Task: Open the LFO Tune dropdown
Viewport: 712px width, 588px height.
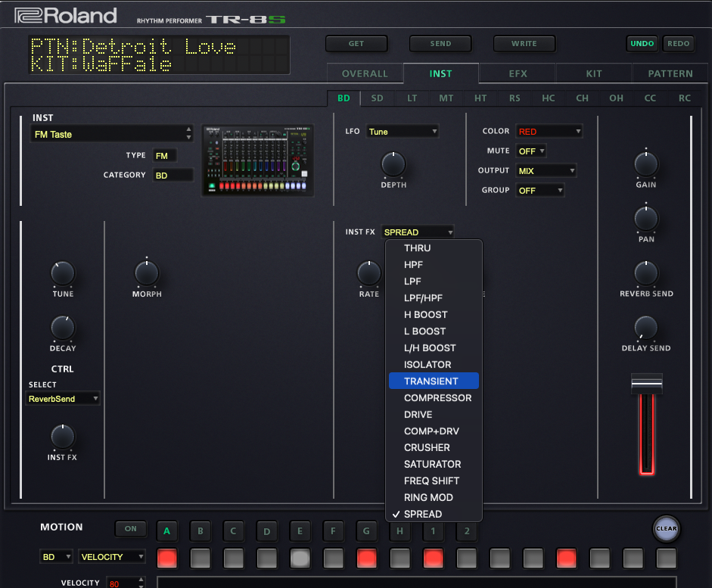Action: pos(402,132)
